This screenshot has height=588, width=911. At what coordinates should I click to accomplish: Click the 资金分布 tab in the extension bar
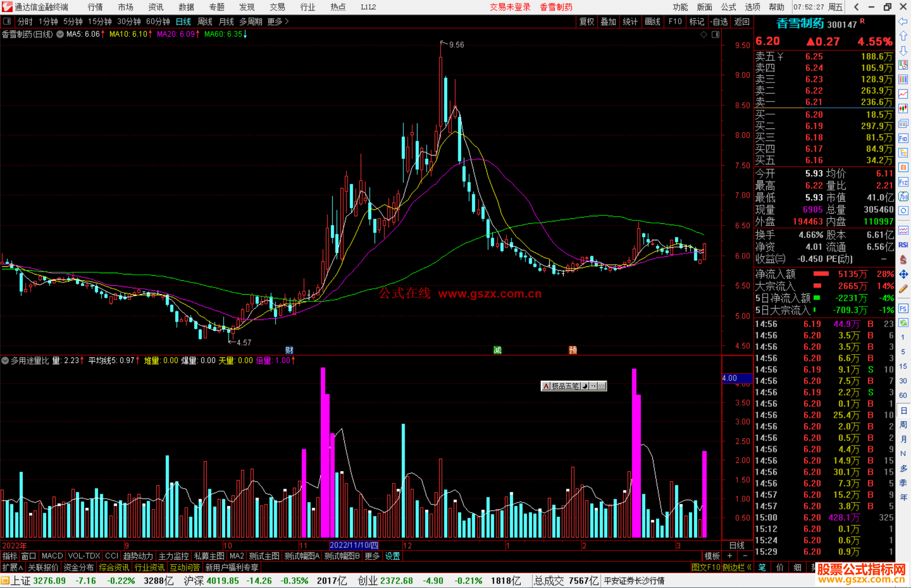[78, 567]
